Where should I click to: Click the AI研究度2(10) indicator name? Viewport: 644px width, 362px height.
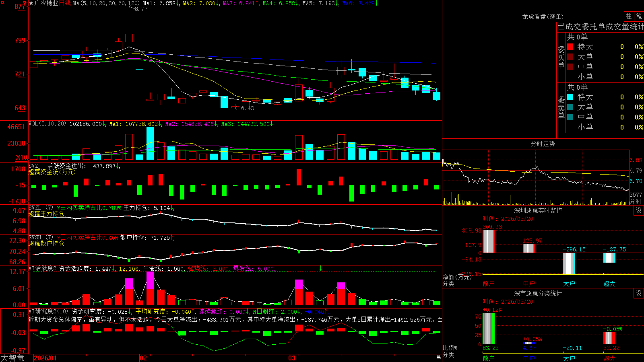coord(48,311)
